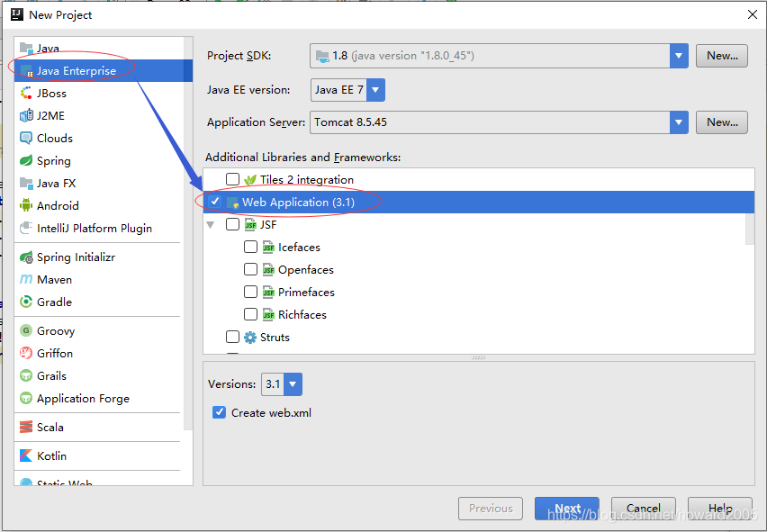Viewport: 767px width, 532px height.
Task: Click the Primefaces JSF icon
Action: (268, 293)
